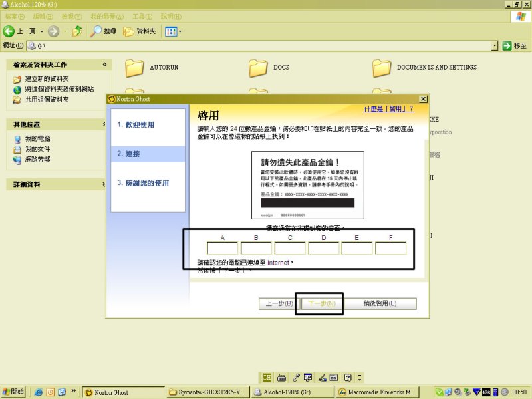Open the 說明(H) menu
This screenshot has width=532, height=399.
point(171,16)
